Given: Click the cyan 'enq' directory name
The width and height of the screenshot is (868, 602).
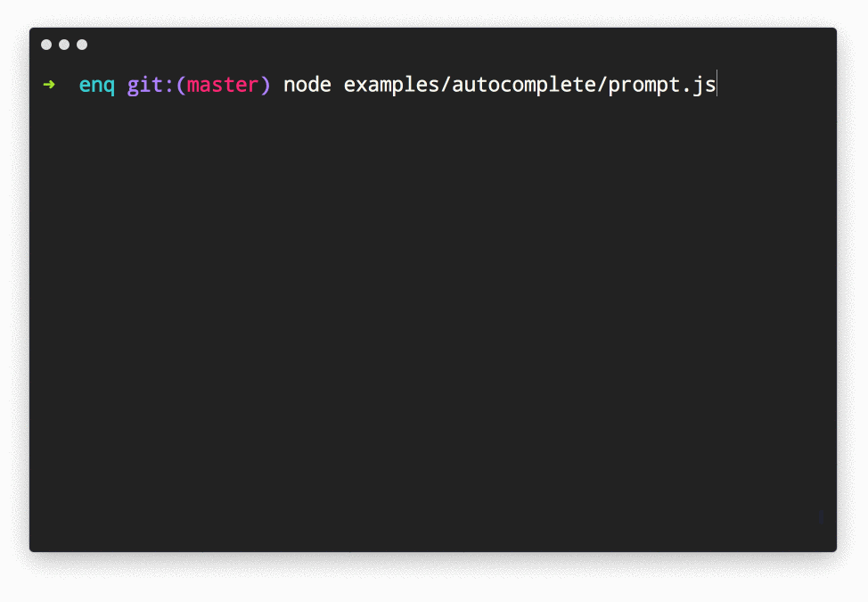Looking at the screenshot, I should [96, 85].
